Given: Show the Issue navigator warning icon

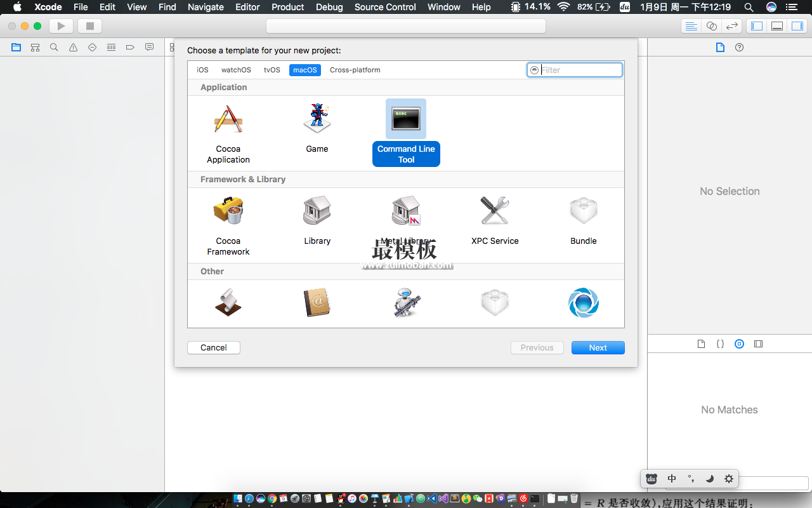Looking at the screenshot, I should (x=73, y=47).
